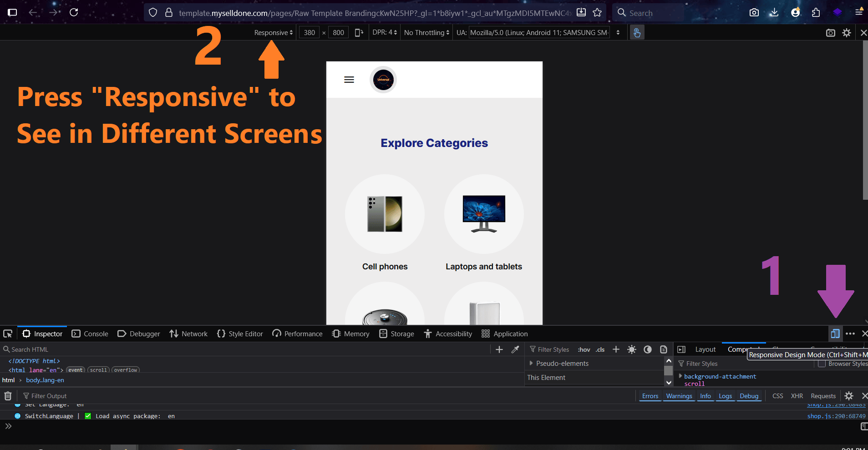Click the Universal store logo
Image resolution: width=868 pixels, height=450 pixels.
pos(383,80)
